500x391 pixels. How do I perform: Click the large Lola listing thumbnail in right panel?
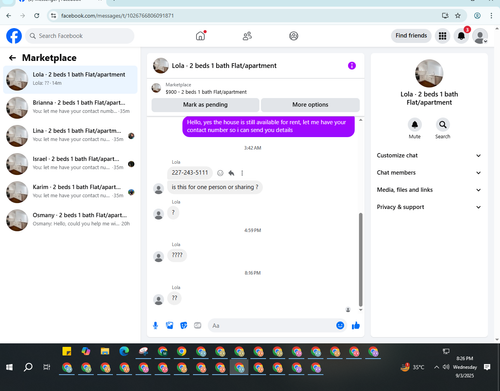point(429,73)
